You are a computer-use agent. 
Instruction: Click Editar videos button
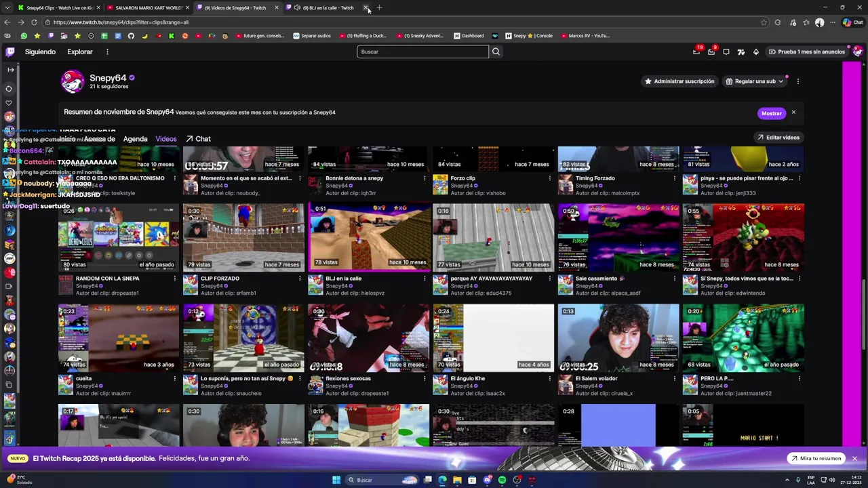[778, 138]
